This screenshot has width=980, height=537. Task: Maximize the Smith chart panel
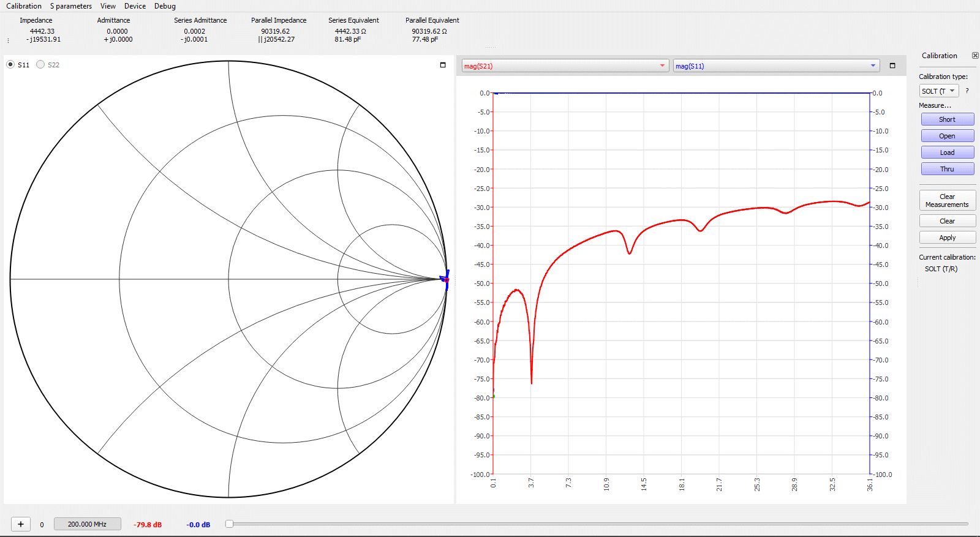point(443,65)
